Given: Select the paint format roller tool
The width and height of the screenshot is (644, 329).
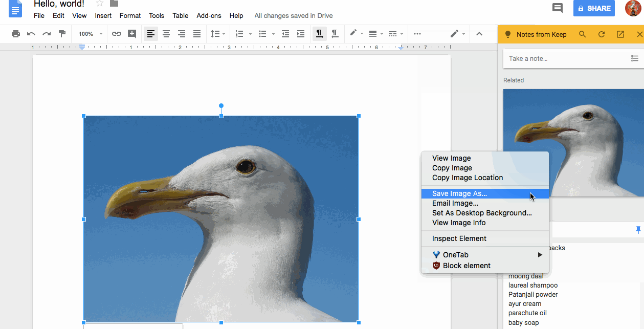Looking at the screenshot, I should click(x=62, y=34).
